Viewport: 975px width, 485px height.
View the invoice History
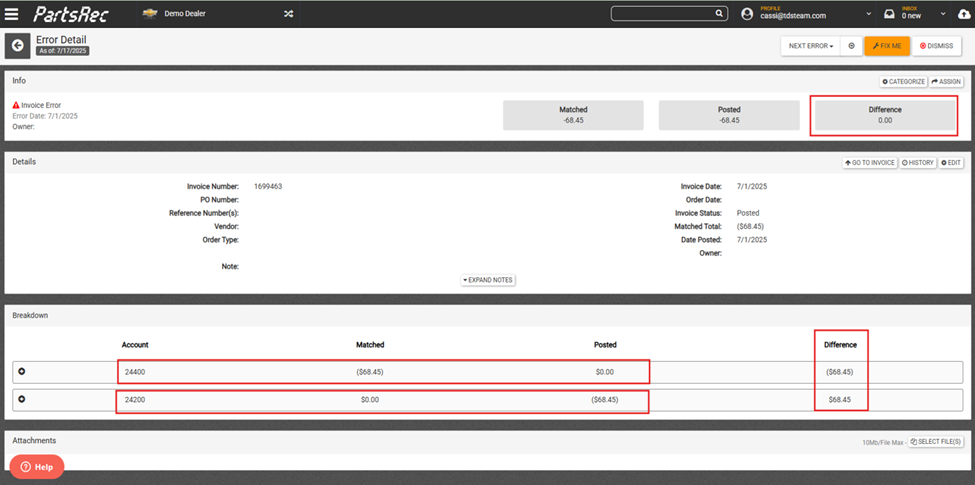pos(918,162)
